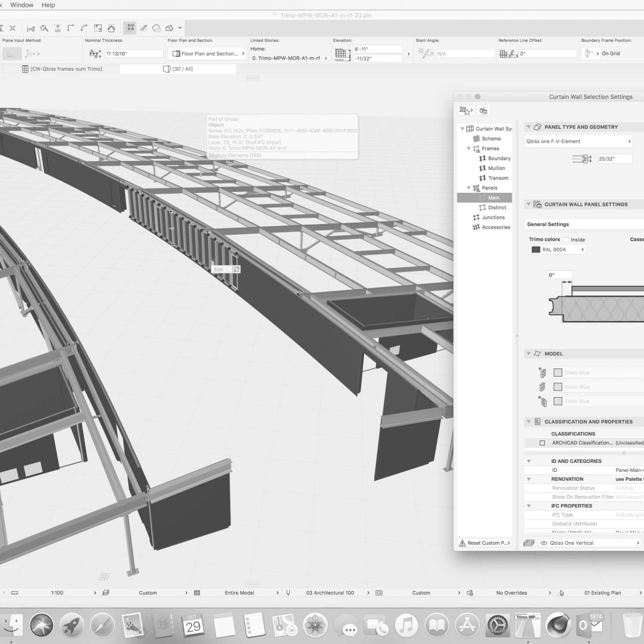Image resolution: width=644 pixels, height=644 pixels.
Task: Click the cloud icon in top toolbar
Action: click(x=157, y=28)
